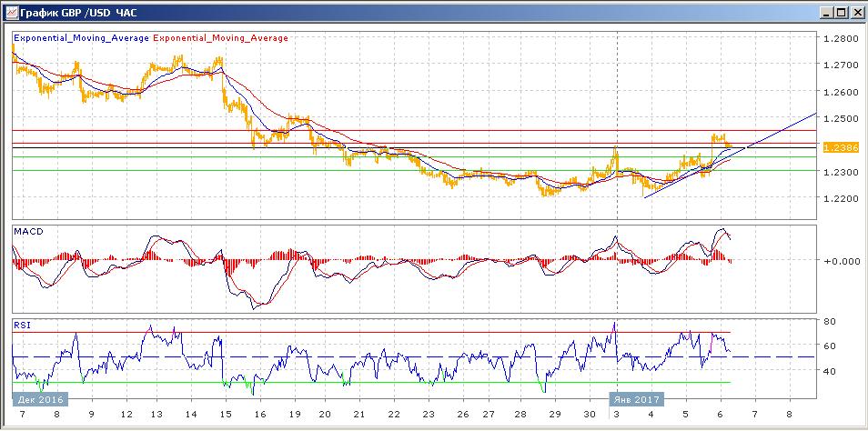Click the RSI axis value 80
Image resolution: width=868 pixels, height=431 pixels.
(830, 322)
